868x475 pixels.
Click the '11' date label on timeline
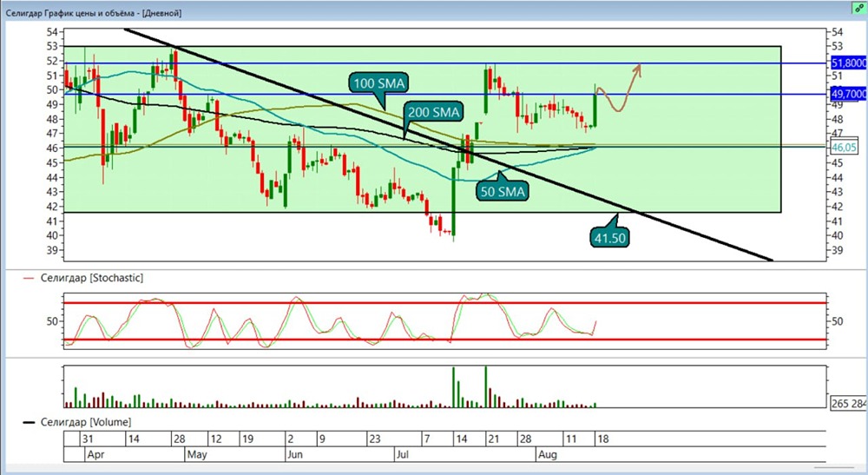571,439
